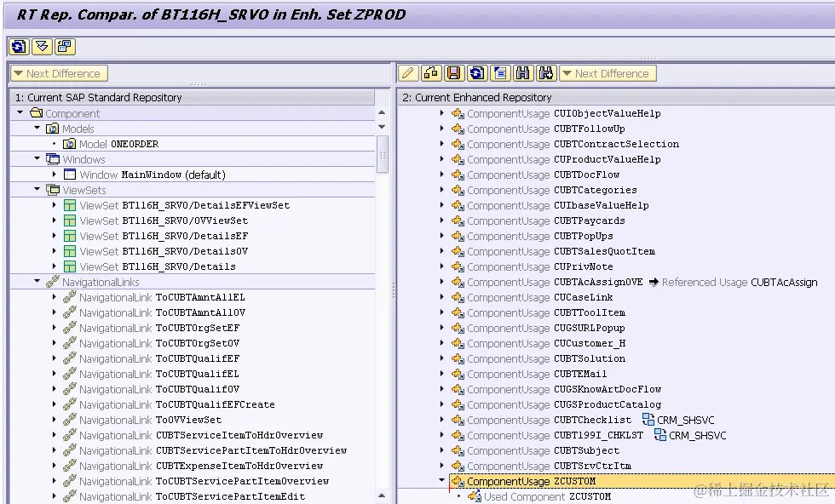The width and height of the screenshot is (835, 504).
Task: Select ComponentUsage CUBTContractSelection
Action: [x=573, y=144]
